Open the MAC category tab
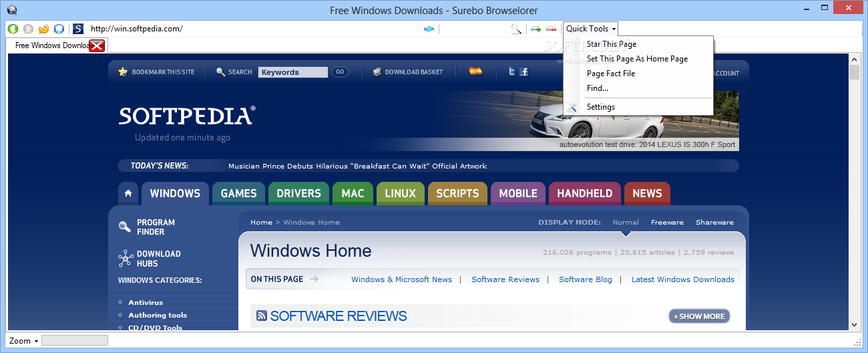Viewport: 868px width, 353px height. click(x=353, y=194)
